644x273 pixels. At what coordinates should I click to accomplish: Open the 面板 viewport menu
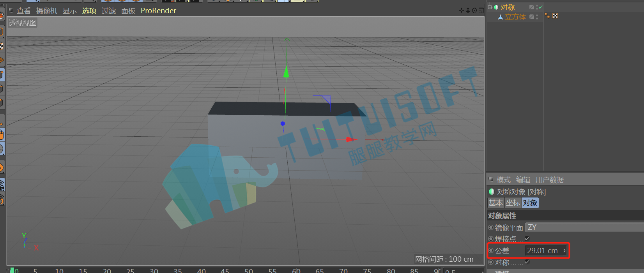(x=128, y=11)
